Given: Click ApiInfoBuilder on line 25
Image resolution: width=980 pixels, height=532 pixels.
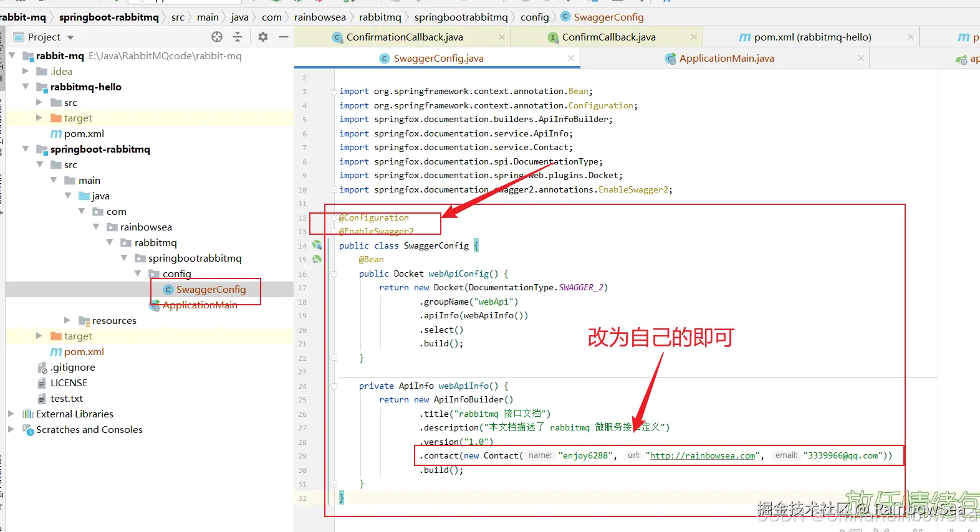Looking at the screenshot, I should pyautogui.click(x=468, y=399).
